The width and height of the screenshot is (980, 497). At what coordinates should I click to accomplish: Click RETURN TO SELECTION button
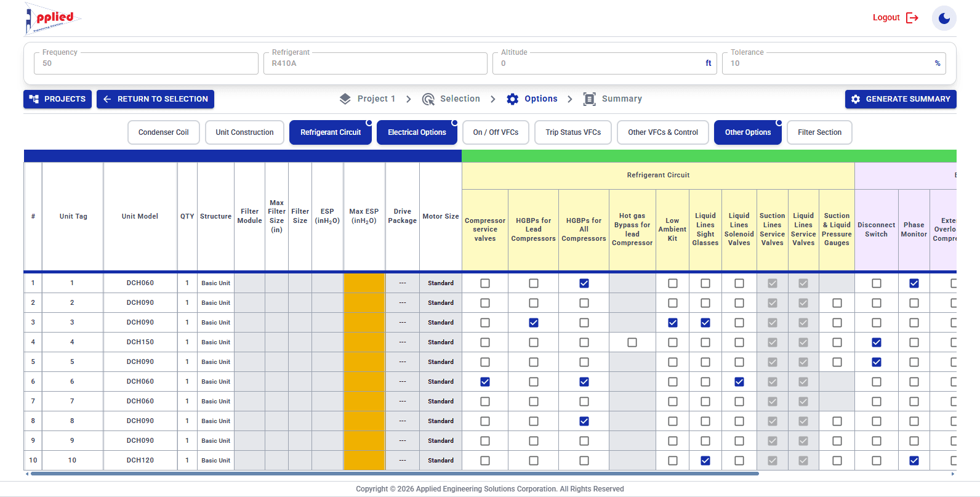156,99
